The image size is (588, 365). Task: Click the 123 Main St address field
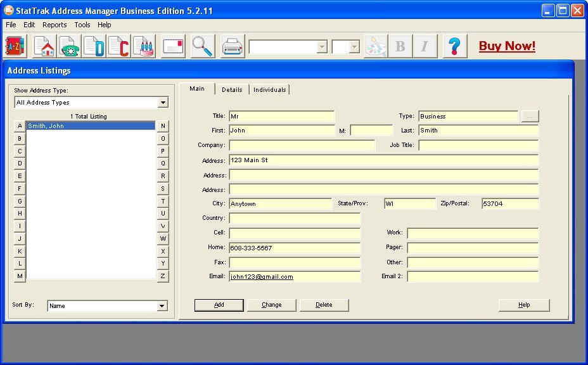384,160
